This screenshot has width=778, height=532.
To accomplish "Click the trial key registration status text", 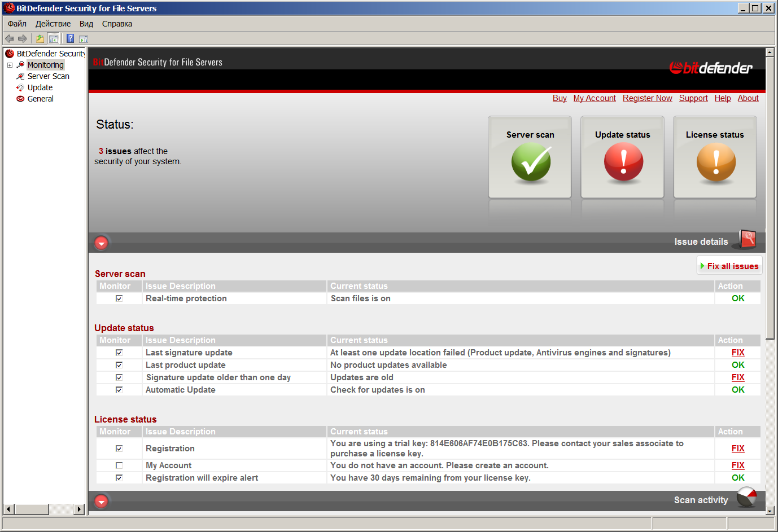I will [x=507, y=449].
